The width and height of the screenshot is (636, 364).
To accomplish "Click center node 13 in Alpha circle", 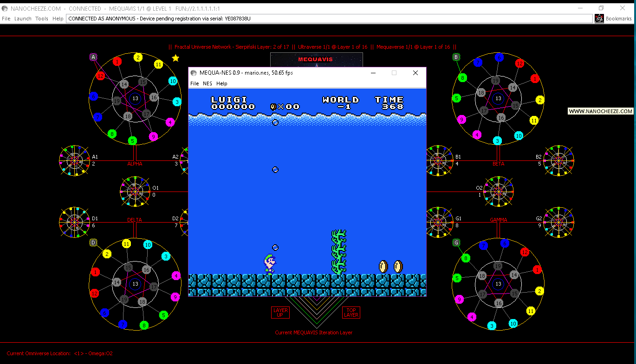I will tap(135, 98).
